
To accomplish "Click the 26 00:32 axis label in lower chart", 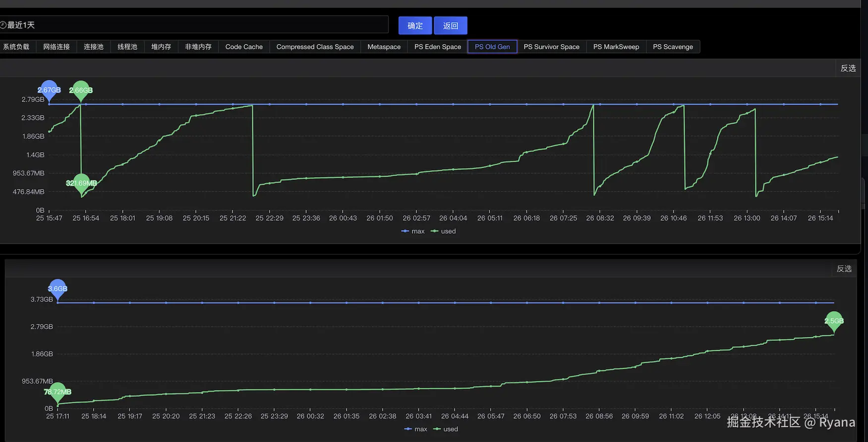I will (310, 416).
